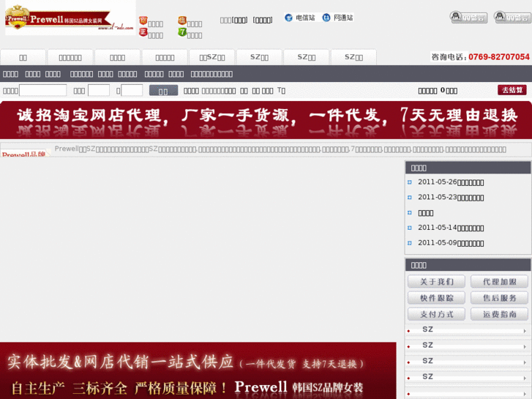
Task: Open the 2011-05-09 news item
Action: click(x=451, y=243)
